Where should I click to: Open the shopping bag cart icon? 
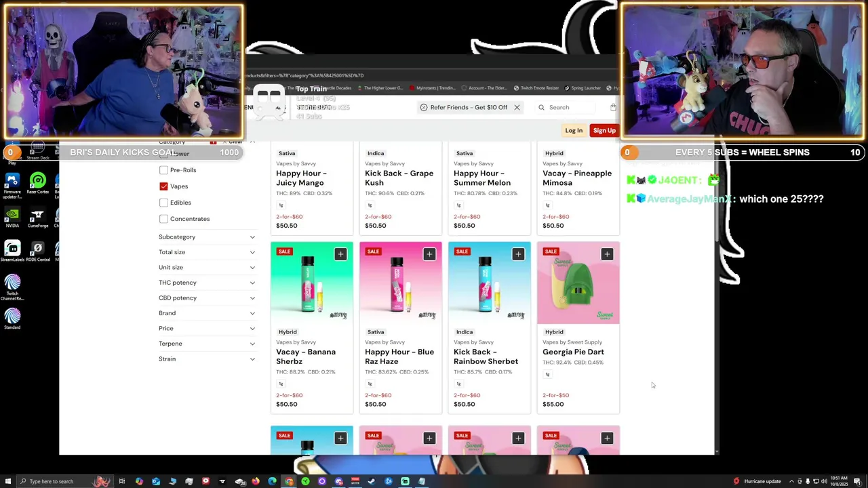point(613,107)
